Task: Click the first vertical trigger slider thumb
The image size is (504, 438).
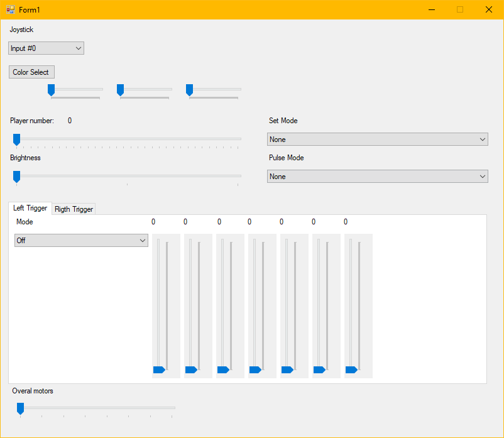Action: pos(159,370)
